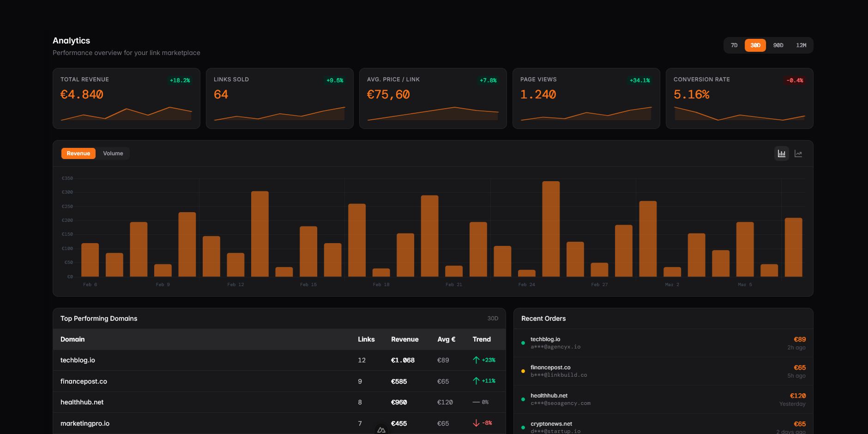Click the tallest revenue bar near Feb 24

click(x=552, y=230)
